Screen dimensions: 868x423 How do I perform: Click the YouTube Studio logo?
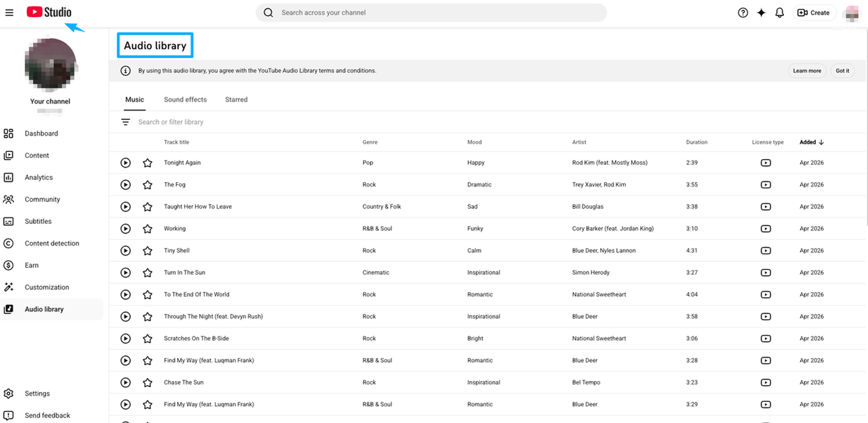click(x=49, y=12)
